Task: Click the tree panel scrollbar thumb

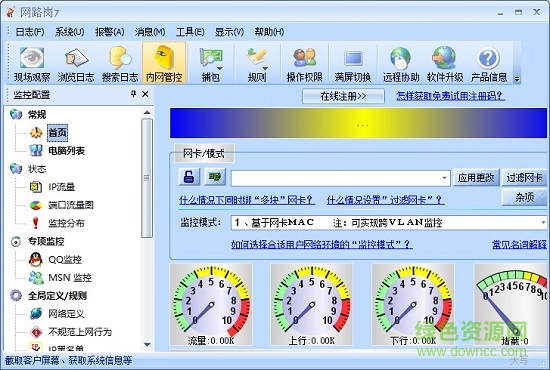Action: [147, 178]
